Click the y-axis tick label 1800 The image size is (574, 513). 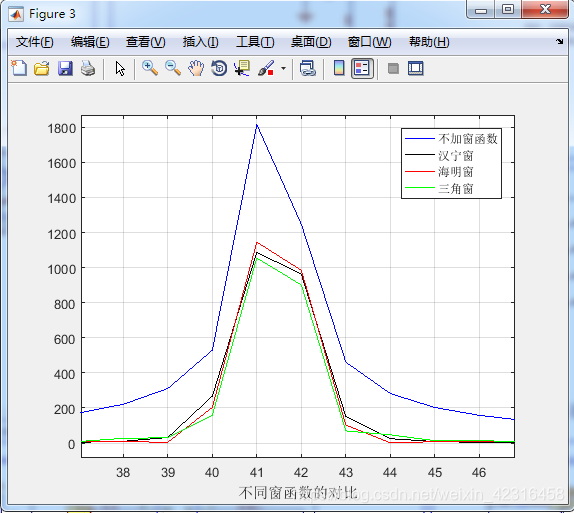[62, 129]
